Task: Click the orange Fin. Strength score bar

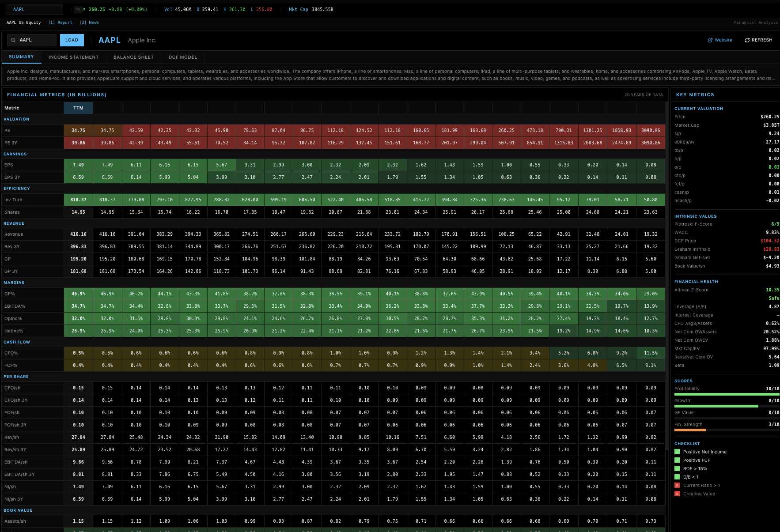Action: click(x=690, y=430)
